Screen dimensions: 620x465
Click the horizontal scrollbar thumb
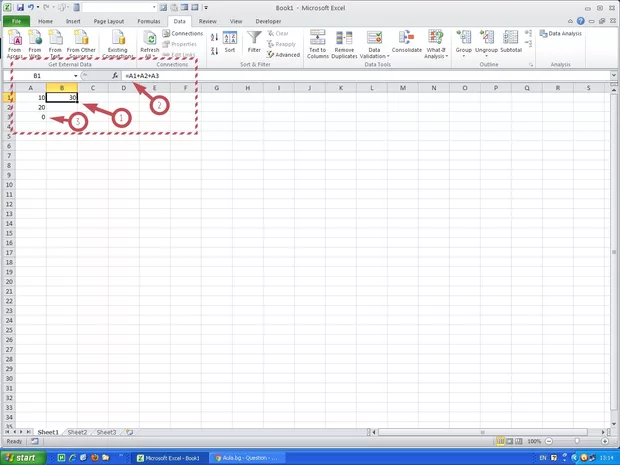(483, 432)
